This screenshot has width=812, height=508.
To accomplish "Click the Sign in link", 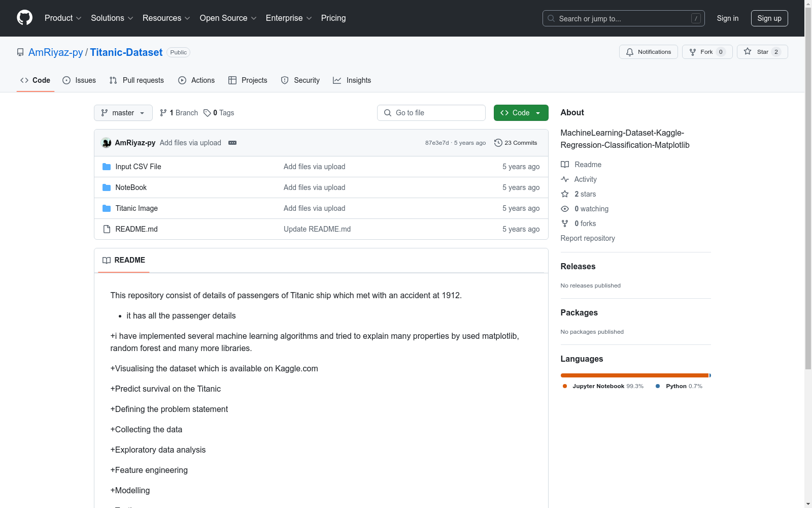I will coord(728,18).
